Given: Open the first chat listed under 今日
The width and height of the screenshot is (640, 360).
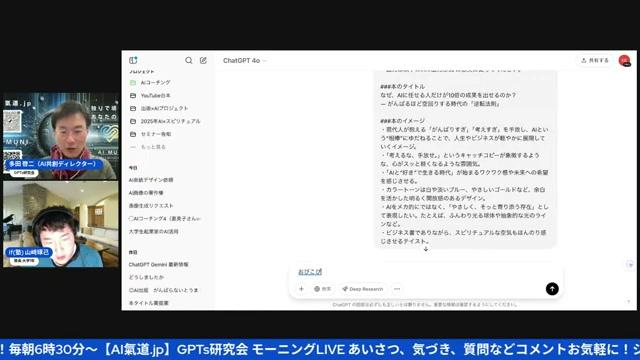Looking at the screenshot, I should (151, 180).
